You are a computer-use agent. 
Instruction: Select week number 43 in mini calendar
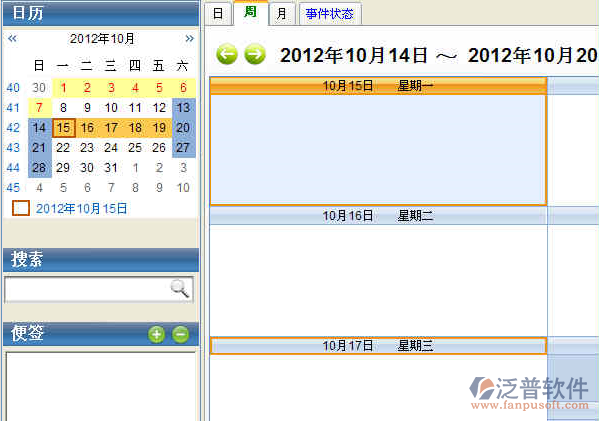(13, 147)
